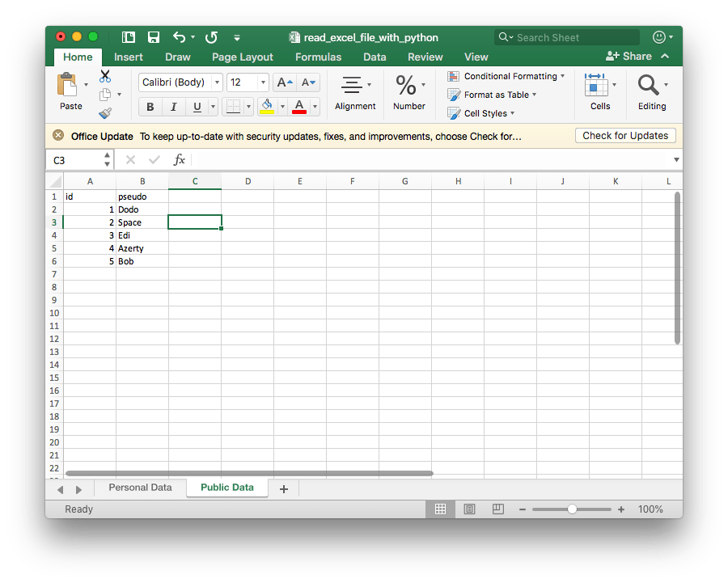Add a new sheet with the plus button
728x583 pixels.
283,488
